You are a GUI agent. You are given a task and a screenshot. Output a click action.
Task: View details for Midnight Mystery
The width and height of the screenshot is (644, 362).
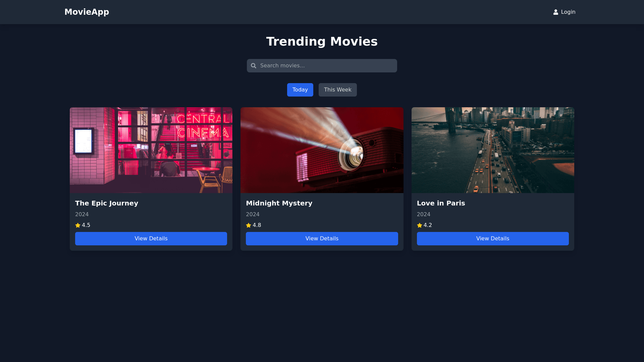(x=322, y=239)
